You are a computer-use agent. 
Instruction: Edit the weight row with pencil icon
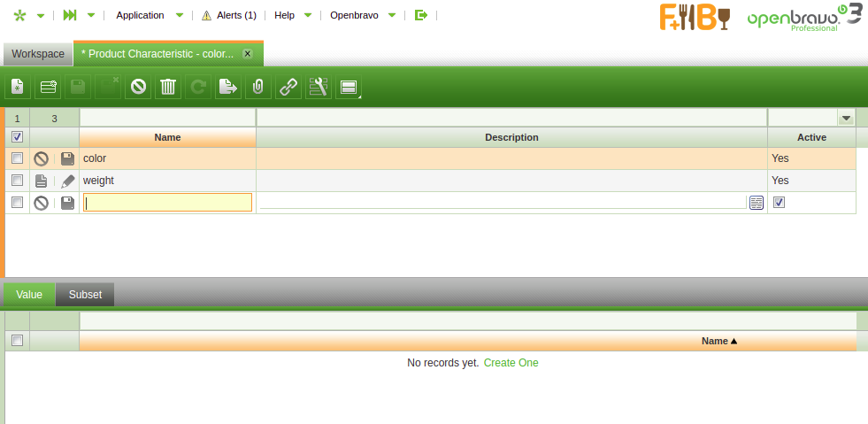coord(68,181)
